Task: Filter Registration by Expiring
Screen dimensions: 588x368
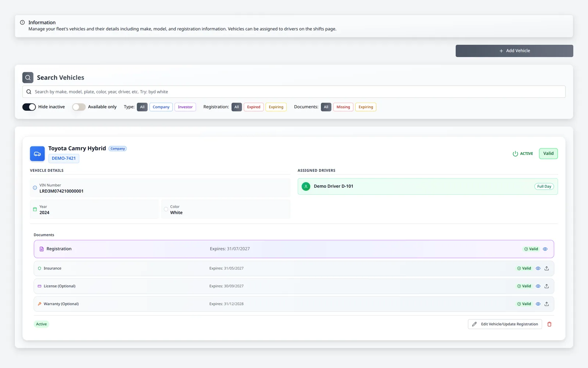Action: click(276, 107)
